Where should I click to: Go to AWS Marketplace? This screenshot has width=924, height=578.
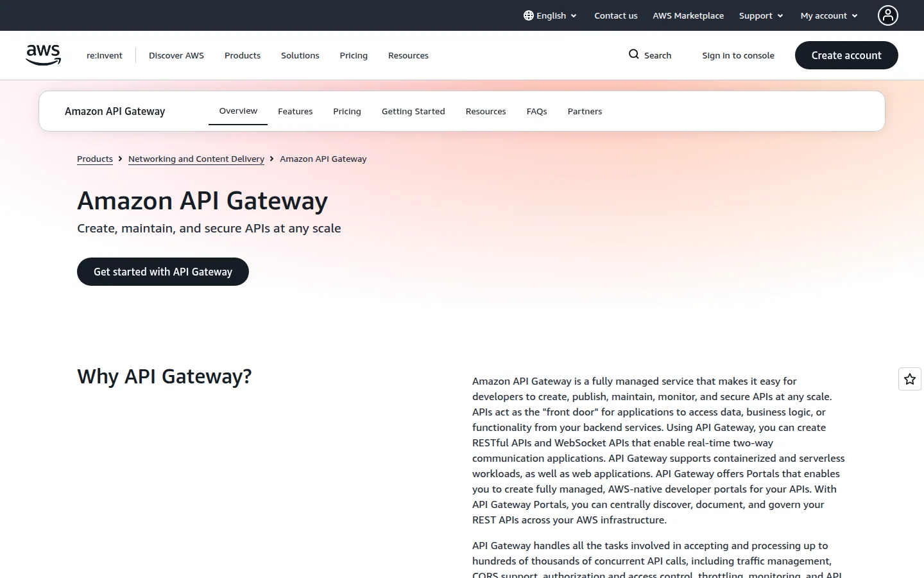pyautogui.click(x=689, y=15)
